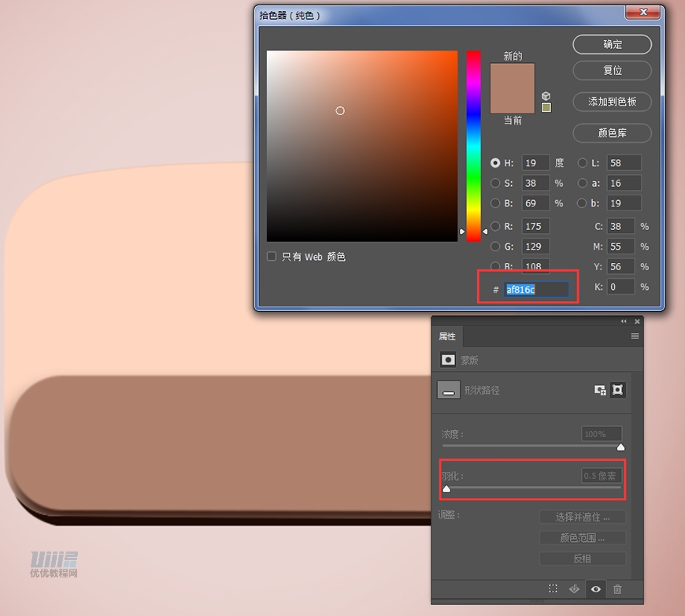Select the S saturation radio button
The height and width of the screenshot is (616, 685).
click(x=495, y=183)
